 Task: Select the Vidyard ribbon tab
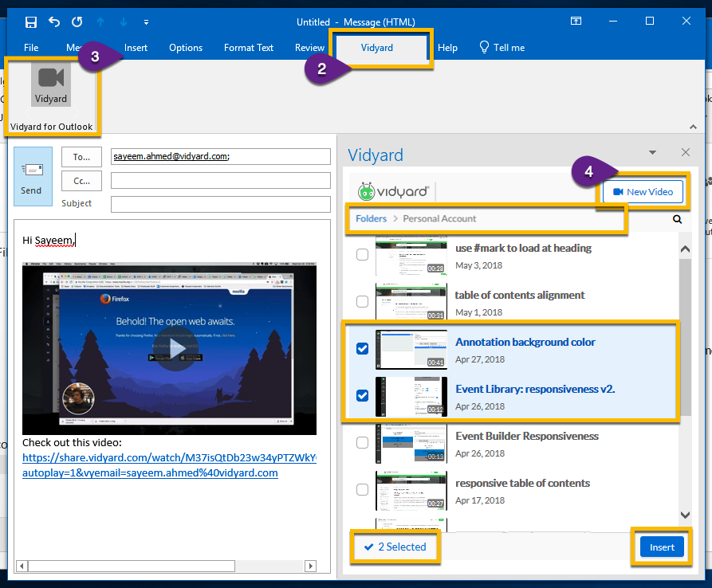377,48
